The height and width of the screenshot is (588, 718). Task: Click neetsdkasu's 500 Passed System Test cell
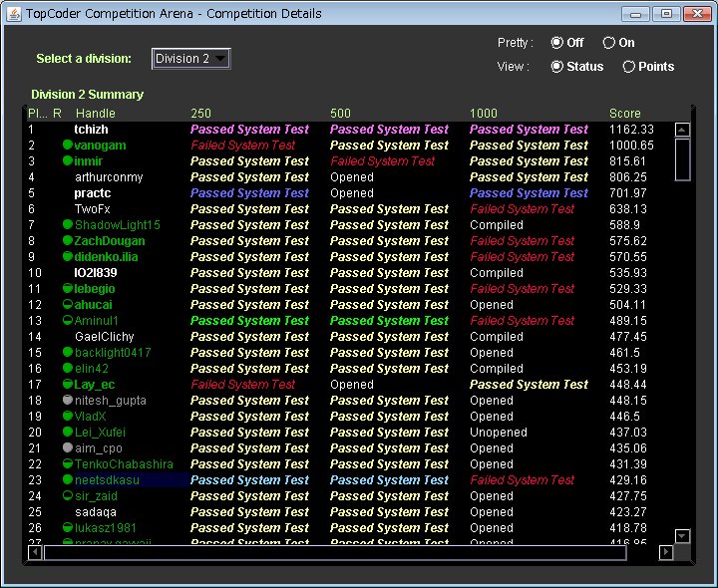click(x=389, y=480)
